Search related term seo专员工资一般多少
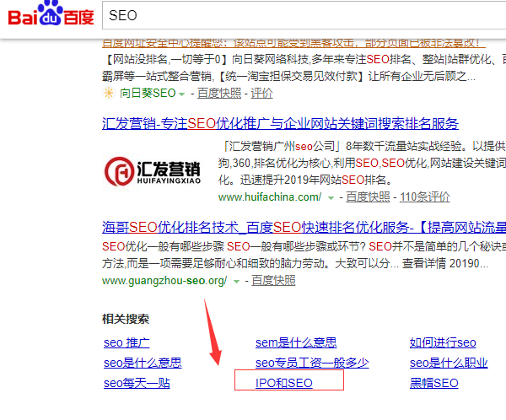Viewport: 506px width, 420px height. (x=312, y=363)
